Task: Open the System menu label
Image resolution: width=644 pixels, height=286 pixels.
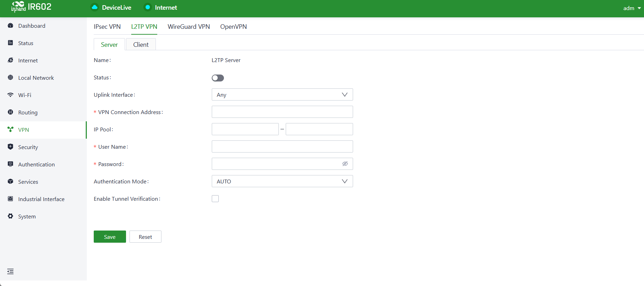Action: tap(27, 216)
